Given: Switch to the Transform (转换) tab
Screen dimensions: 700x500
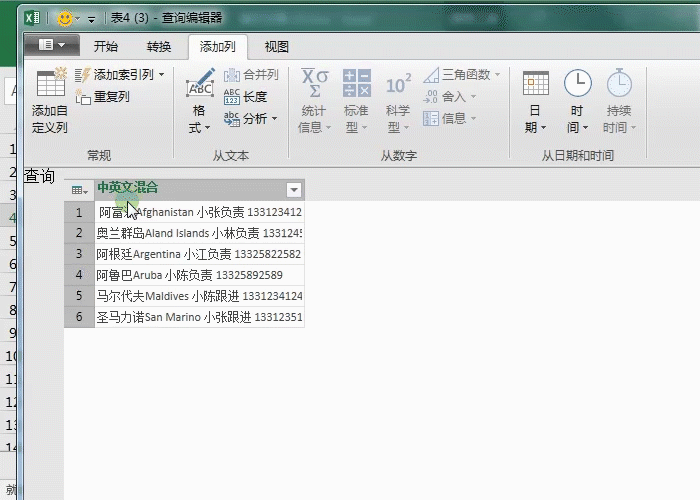Looking at the screenshot, I should (159, 47).
